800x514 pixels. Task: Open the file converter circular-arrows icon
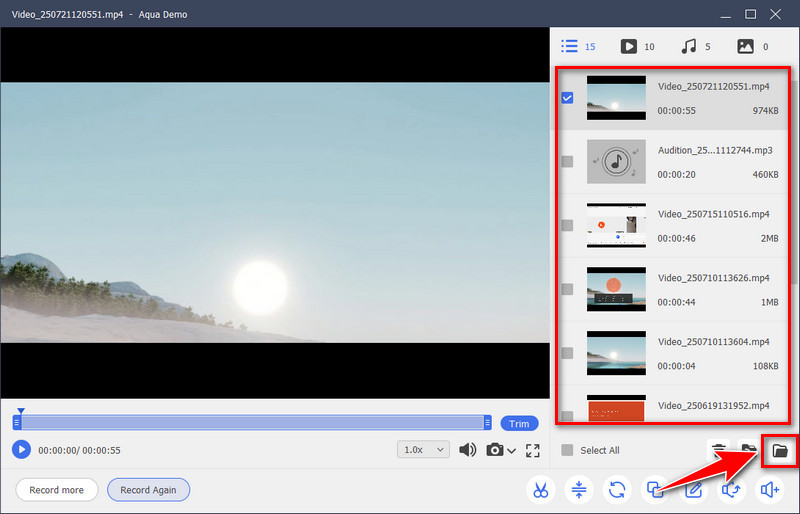tap(618, 490)
